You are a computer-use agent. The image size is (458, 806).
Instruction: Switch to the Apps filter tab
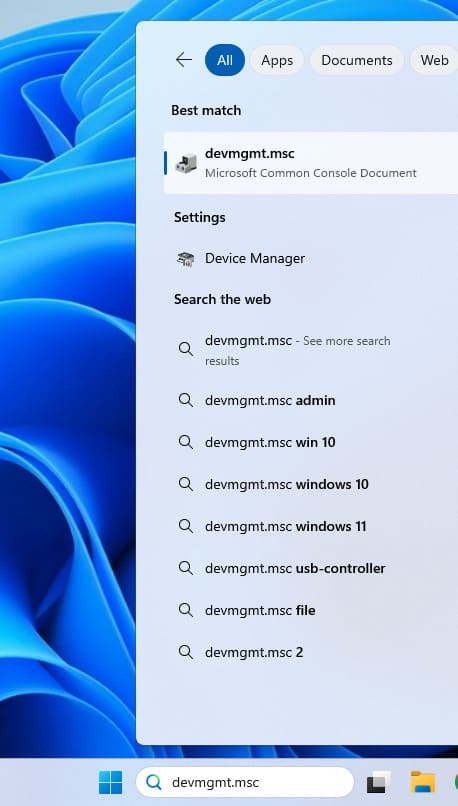tap(277, 60)
